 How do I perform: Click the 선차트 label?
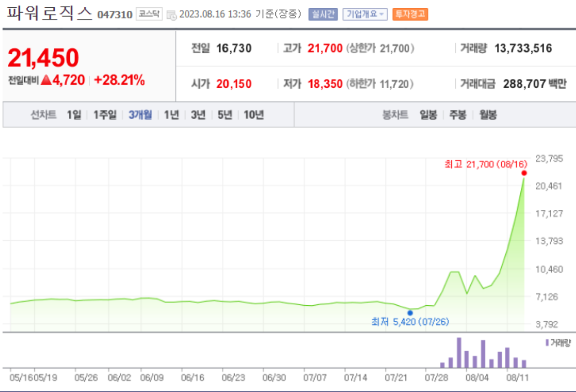pyautogui.click(x=43, y=115)
